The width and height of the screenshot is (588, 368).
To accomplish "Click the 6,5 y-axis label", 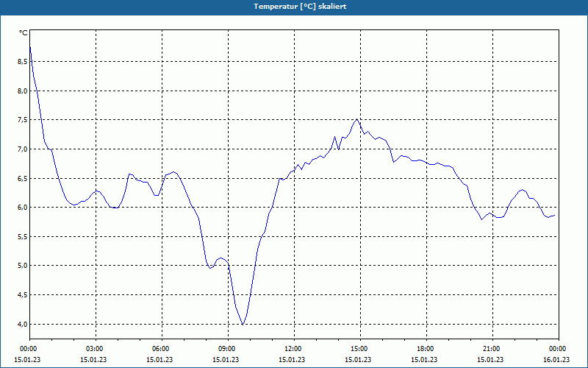I will click(x=22, y=178).
